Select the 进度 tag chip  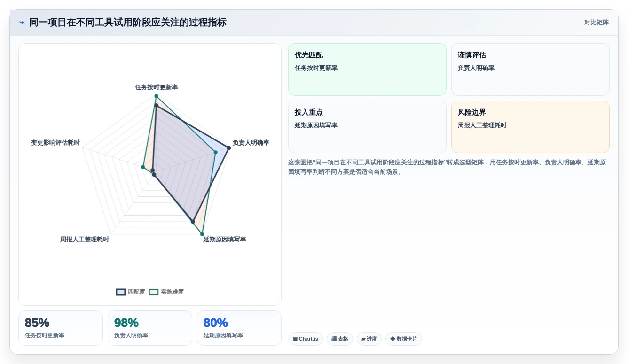coord(369,339)
